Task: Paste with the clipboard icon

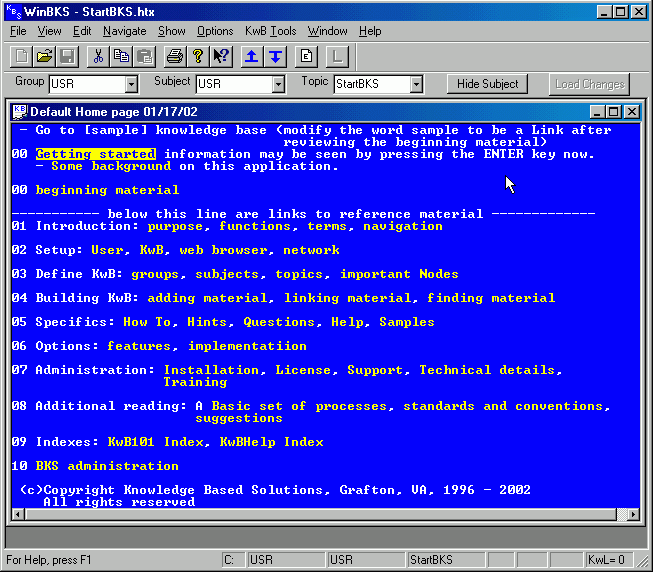Action: 144,56
